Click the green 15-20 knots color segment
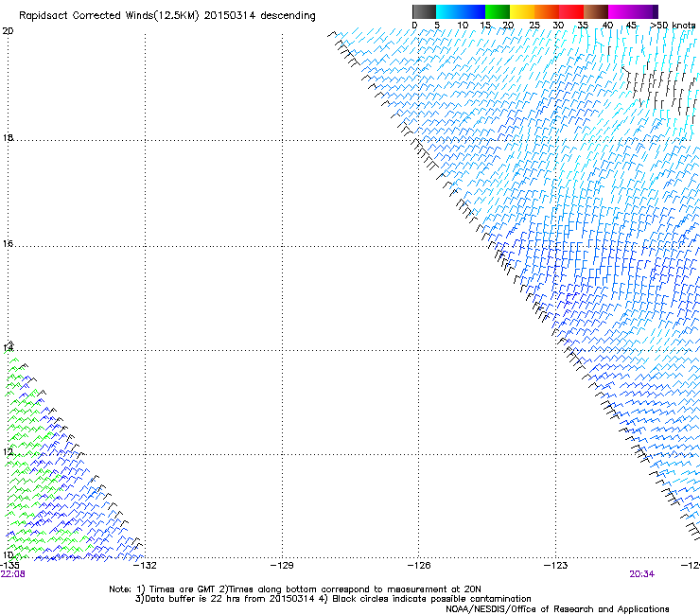Viewport: 700px width, 615px height. (x=498, y=11)
